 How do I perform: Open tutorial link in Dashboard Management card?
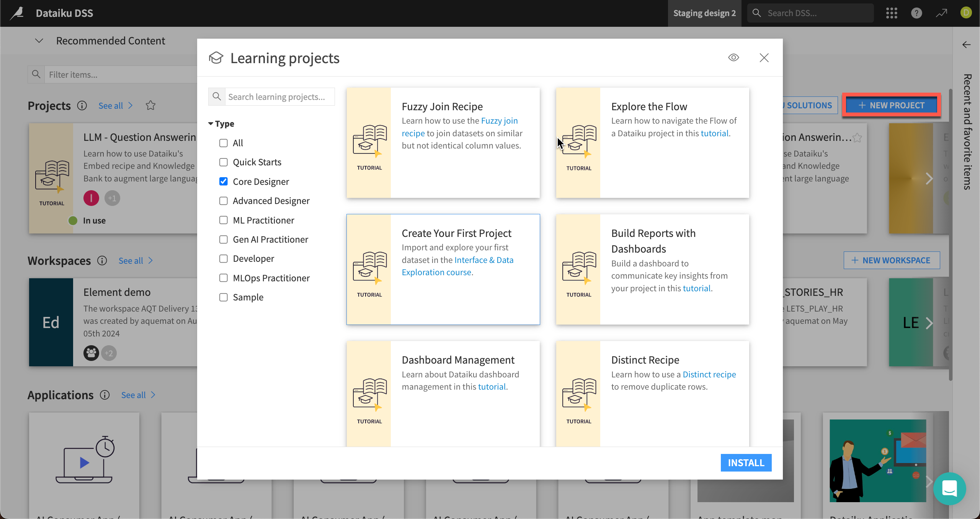(492, 387)
